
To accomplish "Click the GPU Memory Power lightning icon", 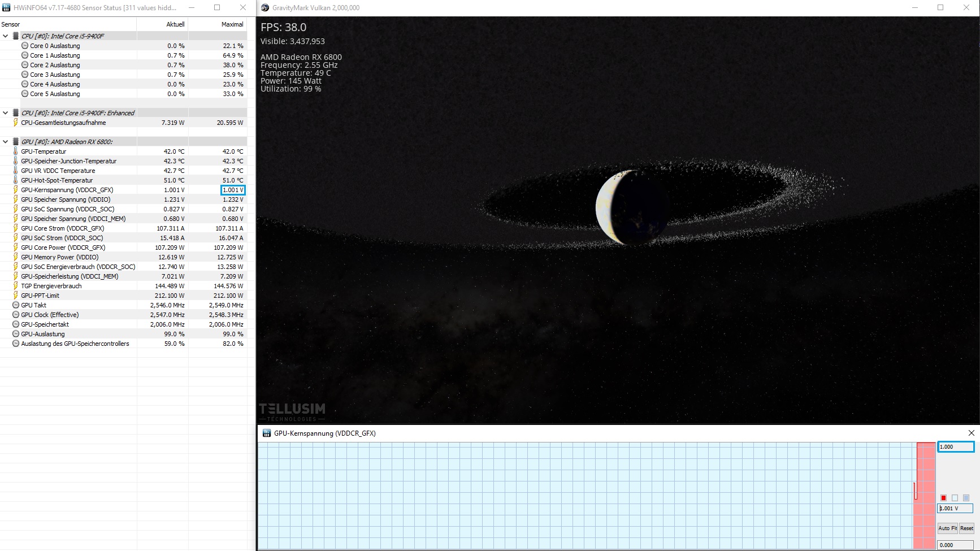I will point(16,257).
